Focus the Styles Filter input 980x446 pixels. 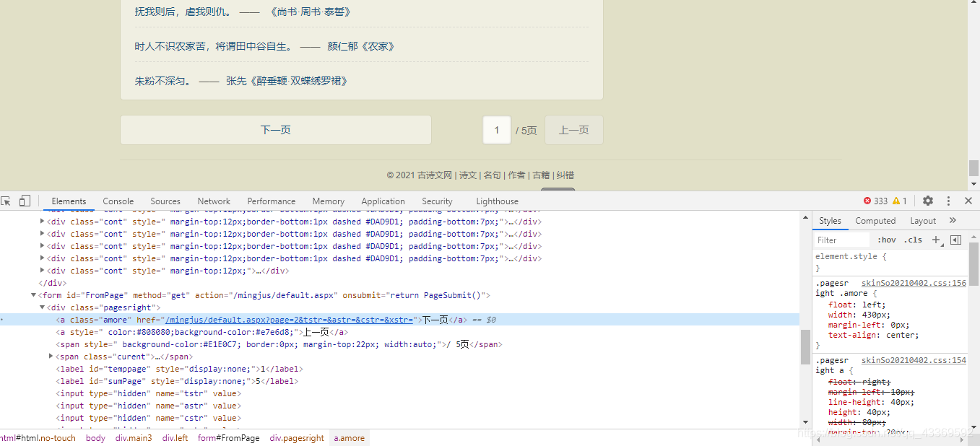[843, 240]
